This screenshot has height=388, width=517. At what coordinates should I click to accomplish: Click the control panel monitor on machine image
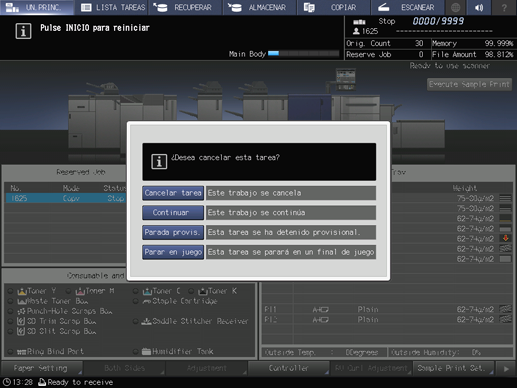point(346,79)
